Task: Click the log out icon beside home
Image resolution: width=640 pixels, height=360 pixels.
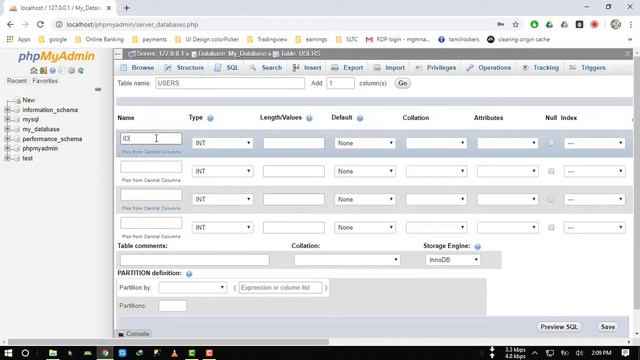Action: point(43,71)
